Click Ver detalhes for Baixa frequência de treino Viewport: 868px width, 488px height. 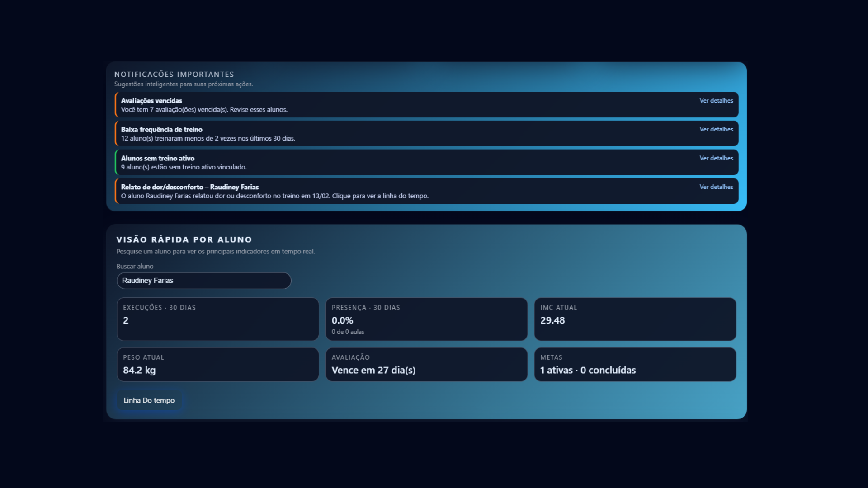tap(716, 129)
